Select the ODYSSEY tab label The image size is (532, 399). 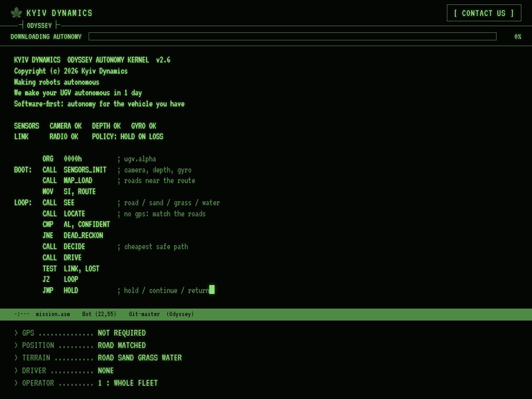click(x=39, y=25)
